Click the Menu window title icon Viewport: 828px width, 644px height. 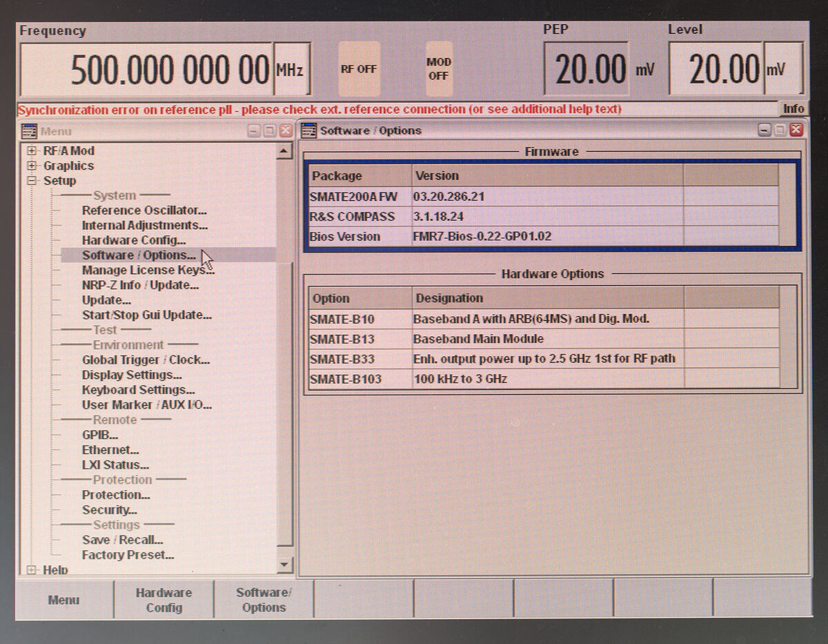coord(29,131)
